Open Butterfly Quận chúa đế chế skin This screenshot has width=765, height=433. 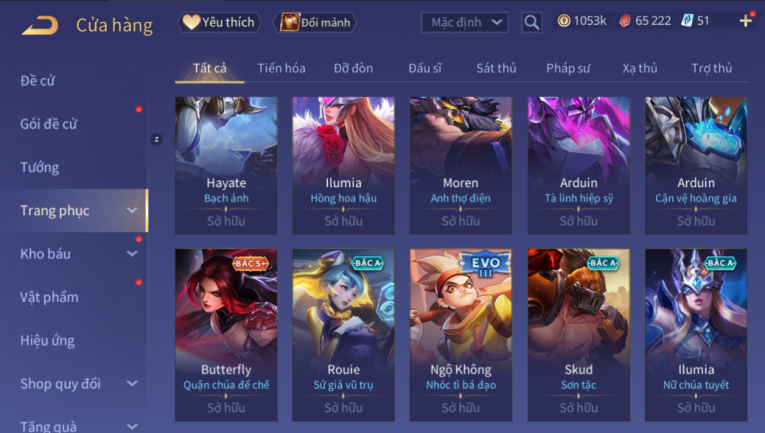click(x=226, y=335)
